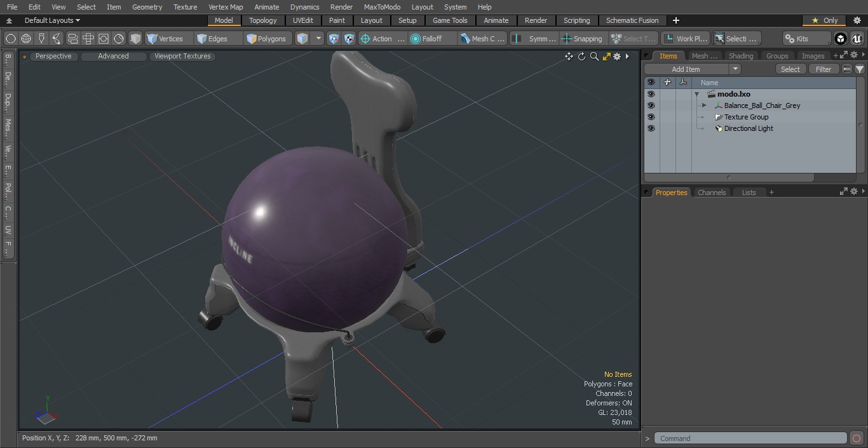Expand the Balance_Ball_Chair_Grey tree item
Image resolution: width=868 pixels, height=448 pixels.
click(x=704, y=105)
